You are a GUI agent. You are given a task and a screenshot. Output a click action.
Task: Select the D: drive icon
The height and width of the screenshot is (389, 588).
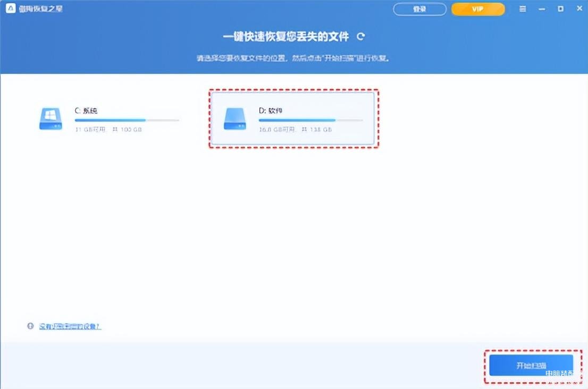coord(235,119)
